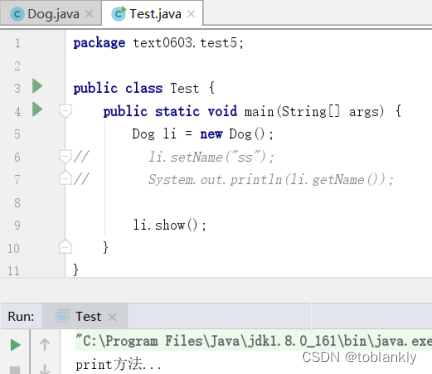Image resolution: width=432 pixels, height=374 pixels.
Task: Click the 'print方法...' console output
Action: click(118, 364)
